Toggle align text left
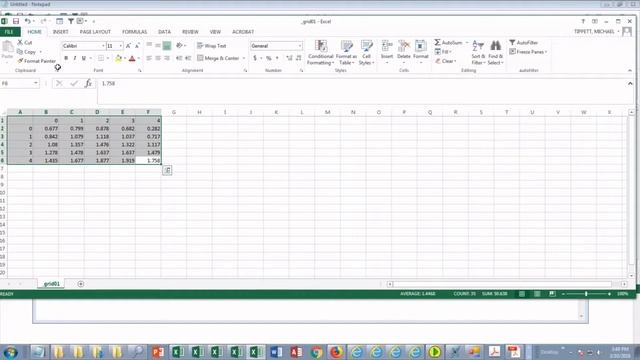Screen dimensions: 640x360 click(149, 58)
